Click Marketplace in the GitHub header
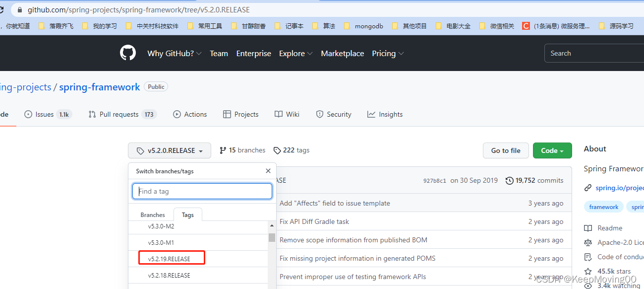The height and width of the screenshot is (289, 644). pyautogui.click(x=343, y=53)
